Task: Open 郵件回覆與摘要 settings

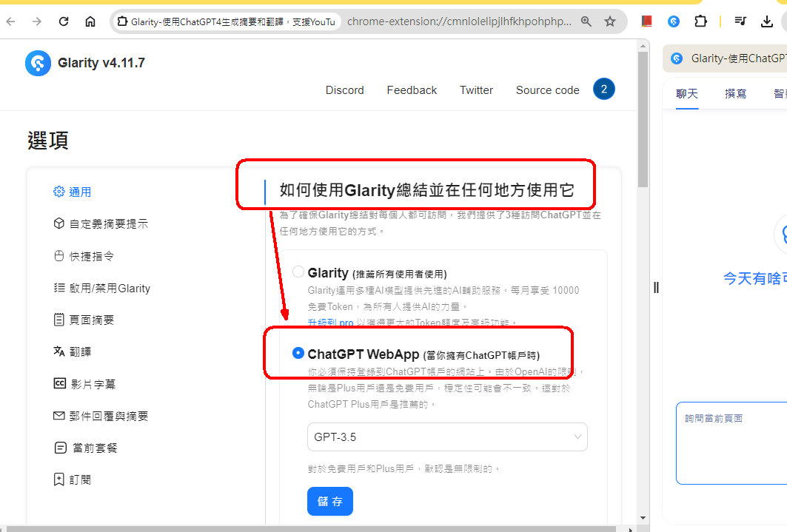Action: coord(101,416)
